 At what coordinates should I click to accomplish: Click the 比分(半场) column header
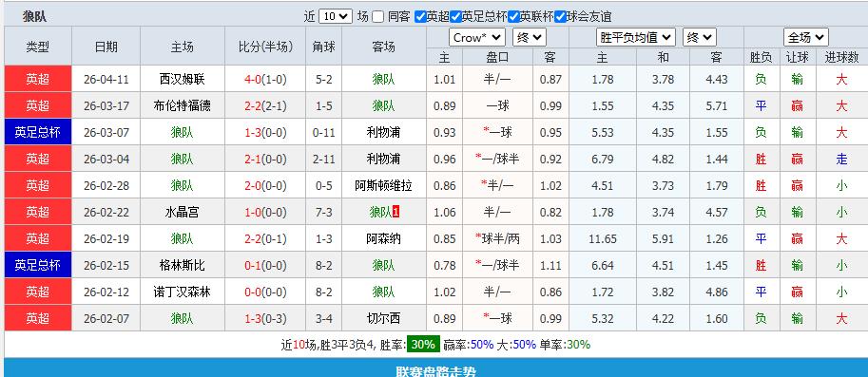point(265,47)
